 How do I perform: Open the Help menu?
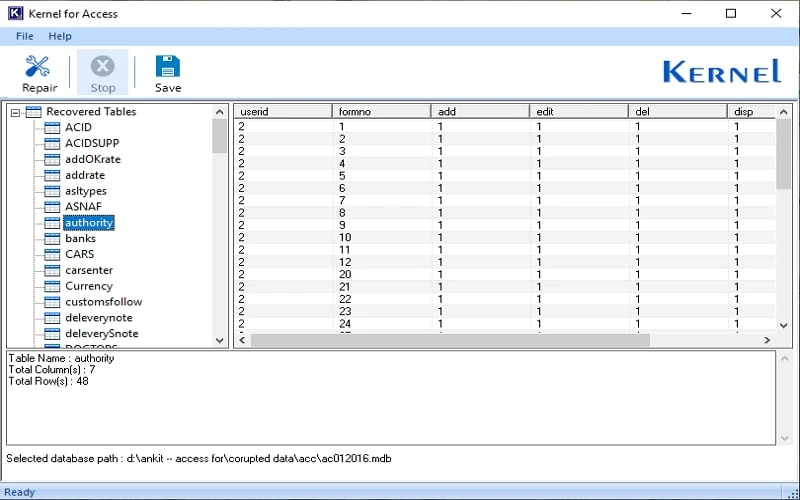click(60, 36)
